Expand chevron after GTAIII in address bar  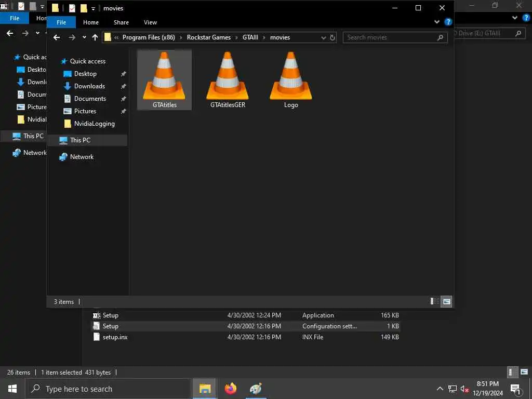coord(264,37)
